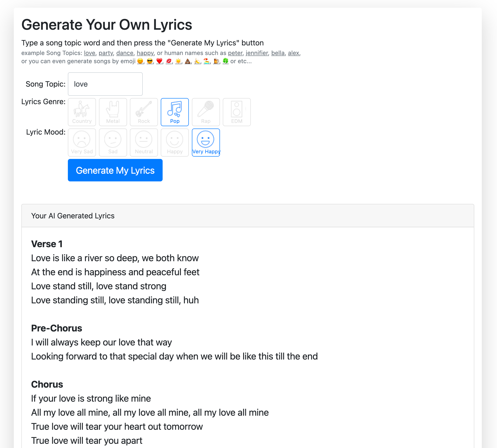Image resolution: width=497 pixels, height=448 pixels.
Task: Toggle the Sad mood selection
Action: pyautogui.click(x=113, y=143)
